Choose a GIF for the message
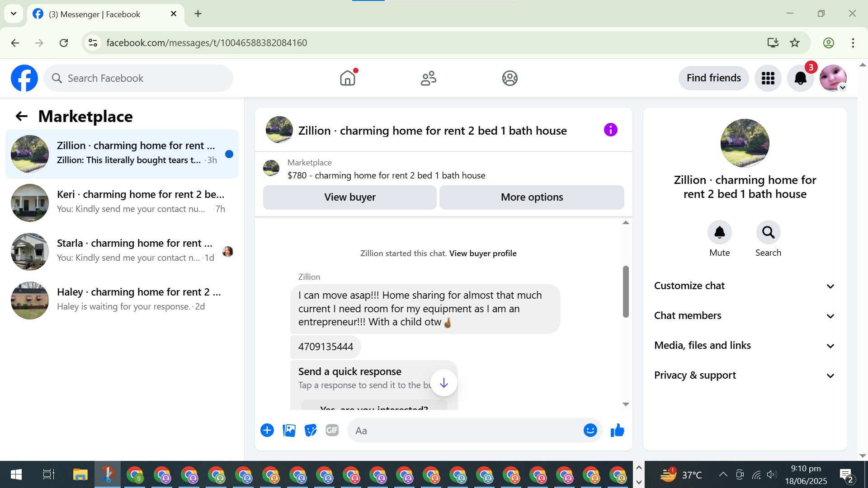Viewport: 868px width, 488px height. (332, 431)
